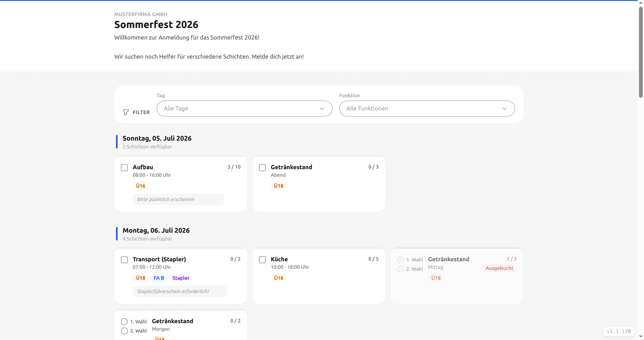
Task: Expand the chevron of the Tag filter
Action: 322,108
